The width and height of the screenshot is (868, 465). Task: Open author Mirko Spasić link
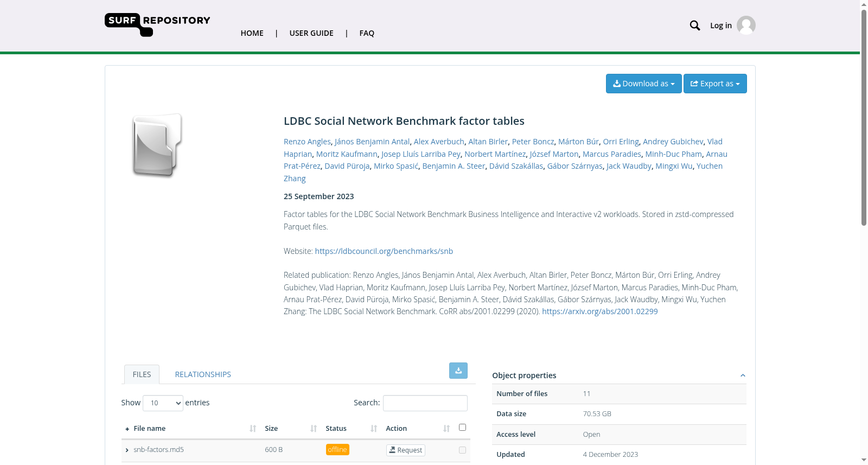[x=396, y=166]
